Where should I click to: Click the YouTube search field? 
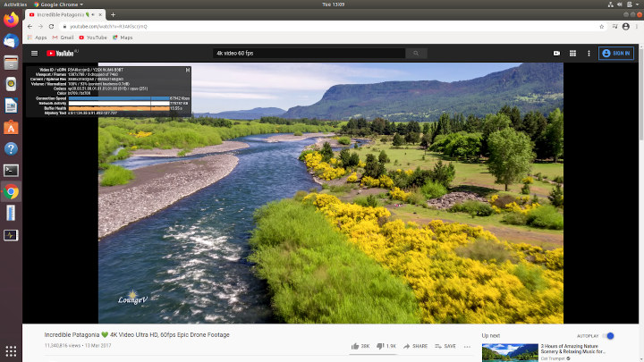click(x=309, y=54)
